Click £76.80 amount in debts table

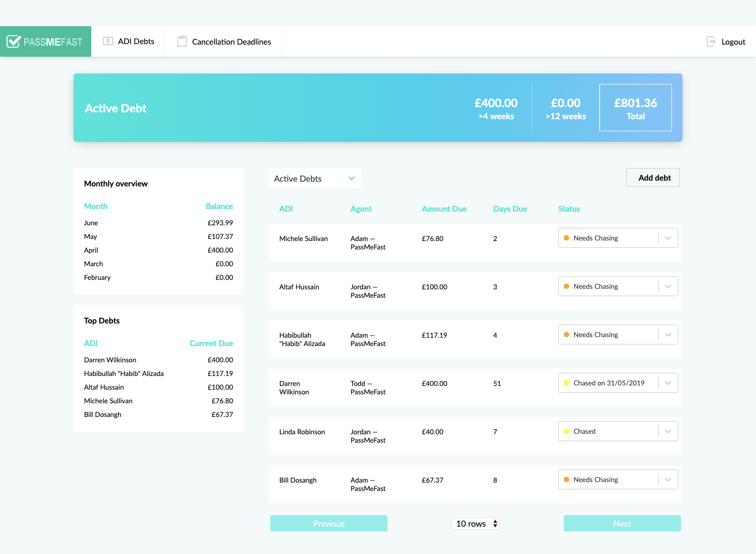pos(433,238)
